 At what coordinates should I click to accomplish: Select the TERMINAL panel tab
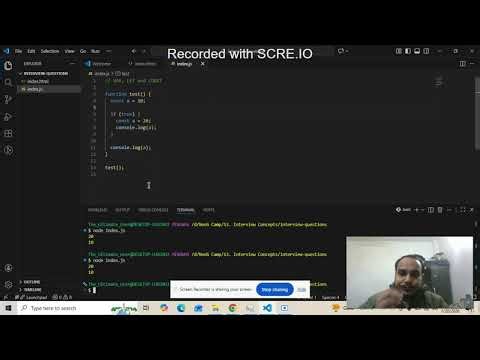(x=185, y=210)
